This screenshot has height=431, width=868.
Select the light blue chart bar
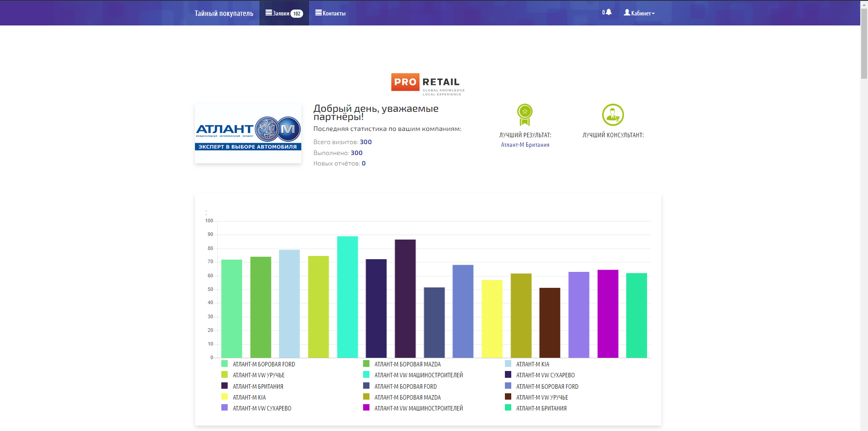289,304
